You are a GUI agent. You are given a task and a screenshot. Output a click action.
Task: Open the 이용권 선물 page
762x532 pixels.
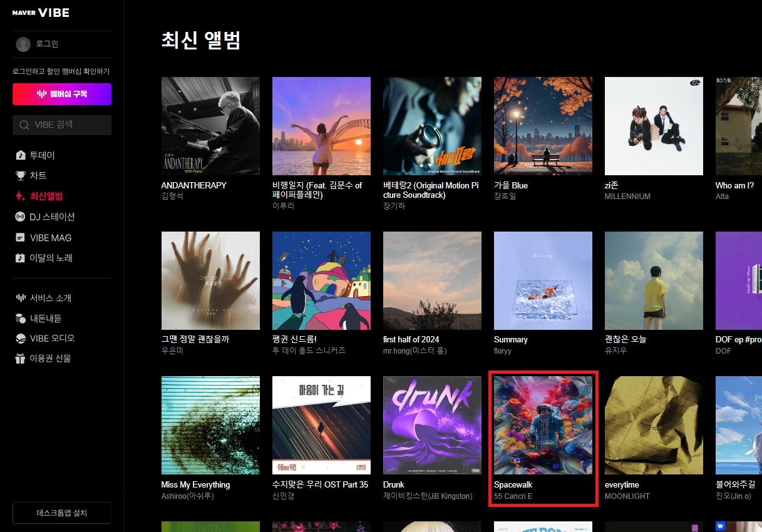(x=50, y=358)
